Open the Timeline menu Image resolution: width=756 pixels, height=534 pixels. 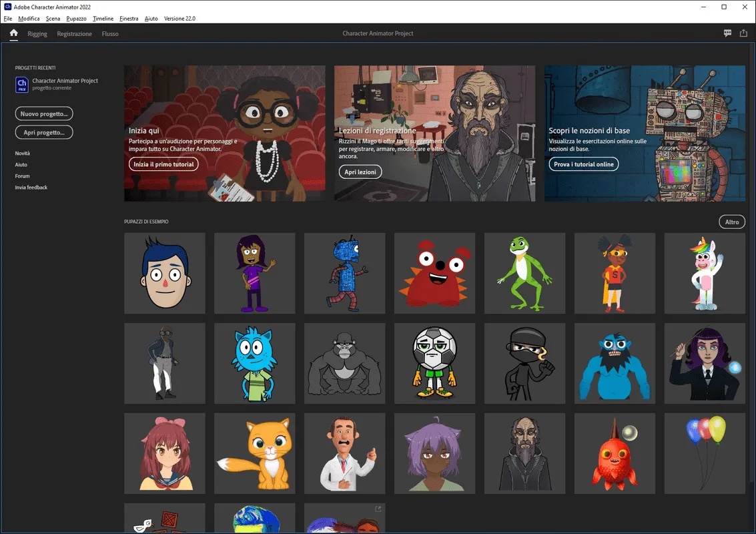coord(103,18)
